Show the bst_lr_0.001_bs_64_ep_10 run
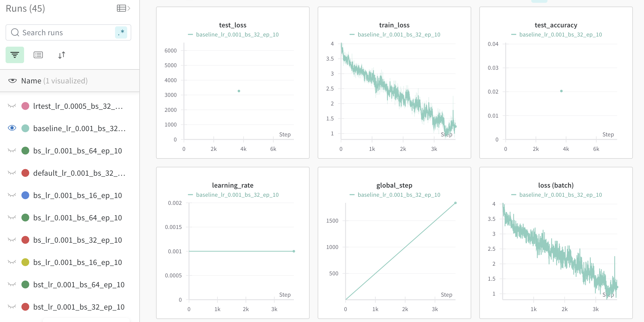This screenshot has width=644, height=322. point(12,284)
